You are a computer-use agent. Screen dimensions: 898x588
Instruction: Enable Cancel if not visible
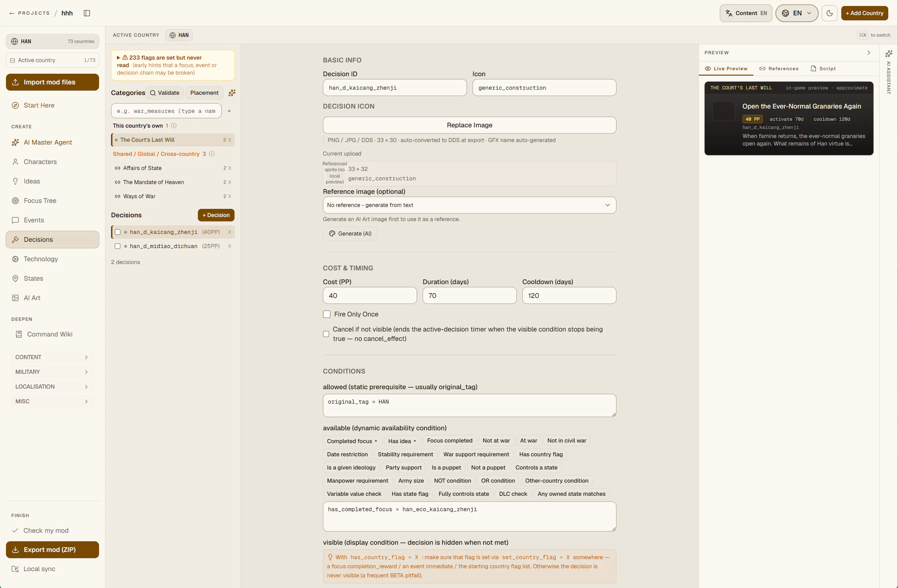(x=326, y=334)
